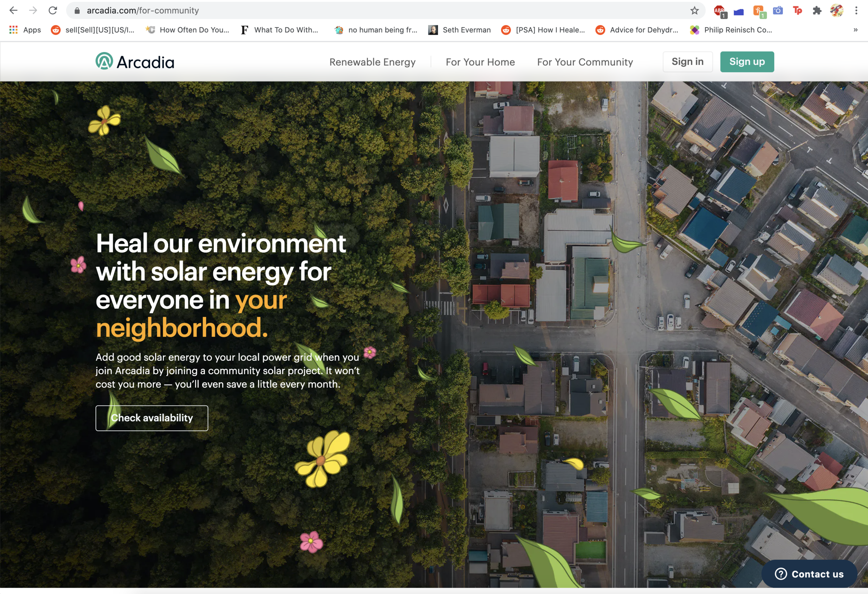
Task: Open the Extensions puzzle piece icon
Action: (x=817, y=10)
